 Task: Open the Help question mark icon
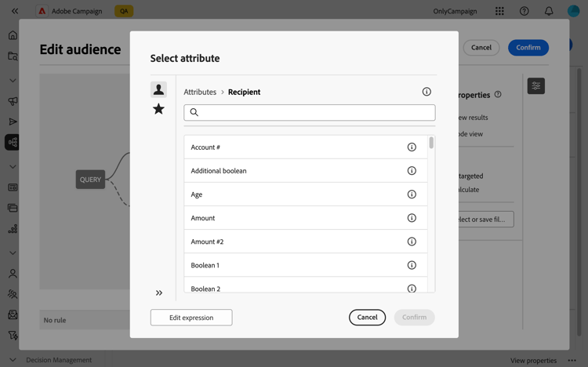point(524,11)
